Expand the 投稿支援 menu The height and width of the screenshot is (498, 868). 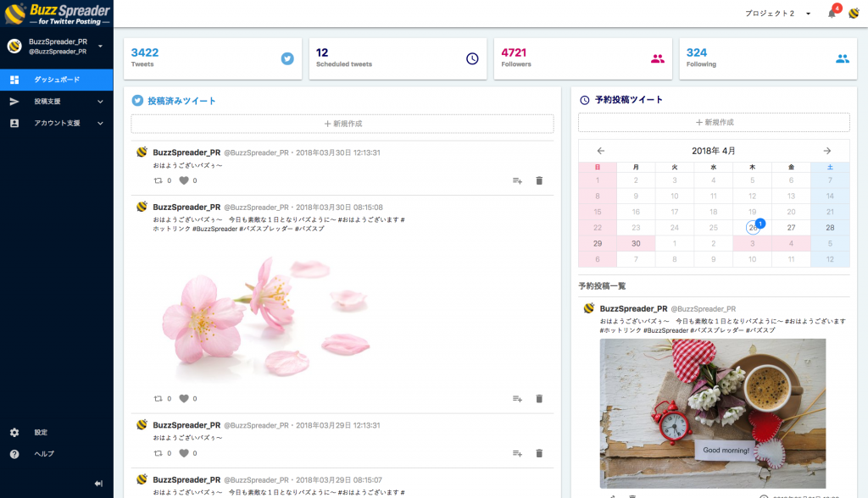(57, 102)
